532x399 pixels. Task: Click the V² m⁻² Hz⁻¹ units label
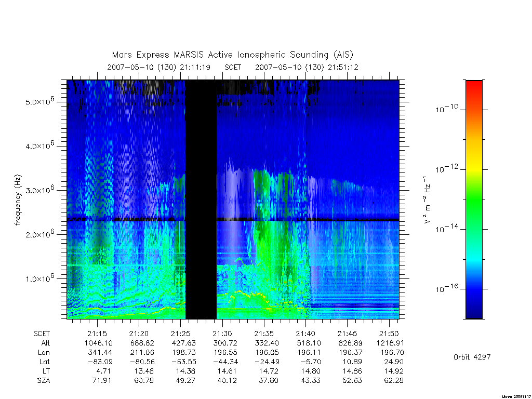pyautogui.click(x=427, y=199)
